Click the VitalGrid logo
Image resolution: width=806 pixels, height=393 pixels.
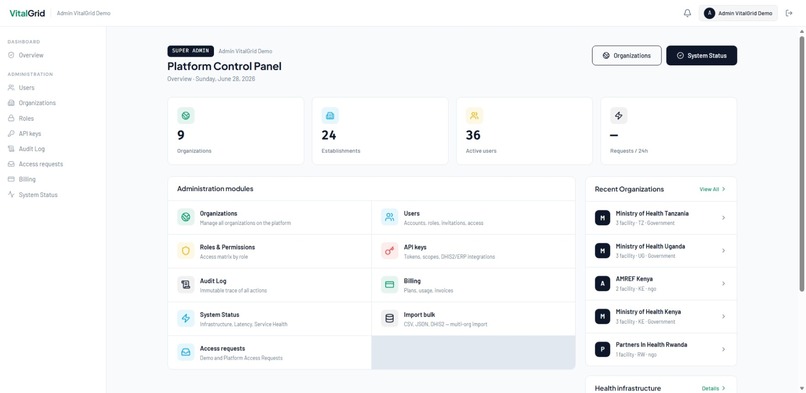pyautogui.click(x=27, y=13)
